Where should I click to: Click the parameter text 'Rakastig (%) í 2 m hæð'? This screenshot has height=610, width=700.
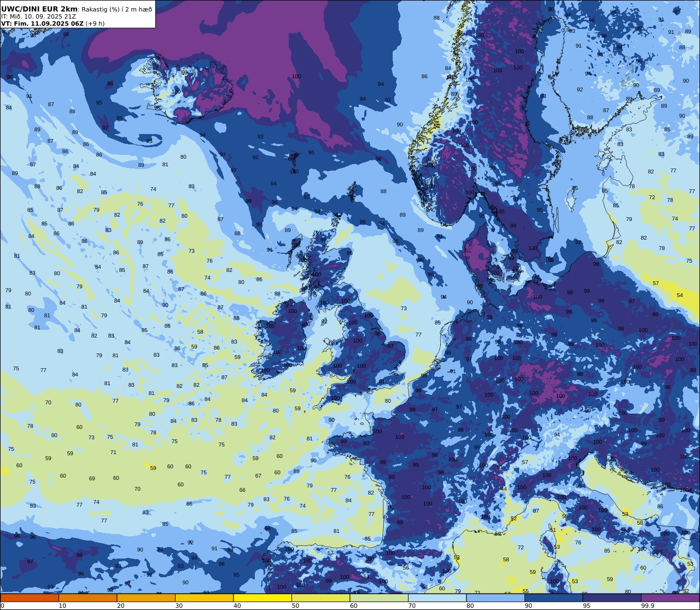[117, 9]
